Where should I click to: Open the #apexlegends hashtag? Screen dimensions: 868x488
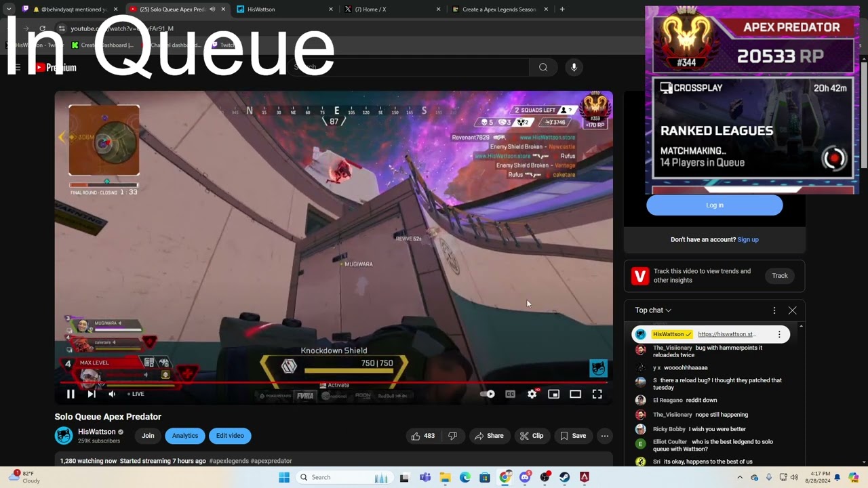[x=229, y=461]
